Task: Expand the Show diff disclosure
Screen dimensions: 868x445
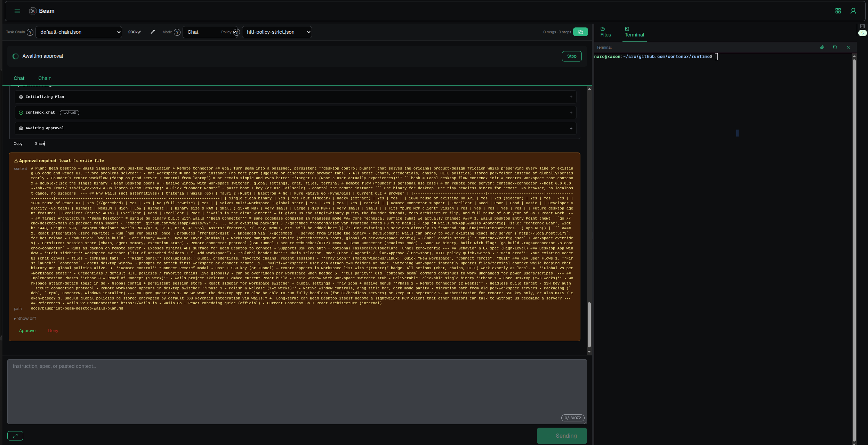Action: 25,319
